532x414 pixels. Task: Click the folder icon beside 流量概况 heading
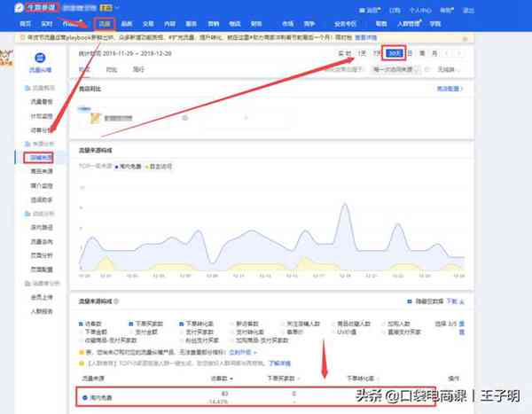(27, 88)
